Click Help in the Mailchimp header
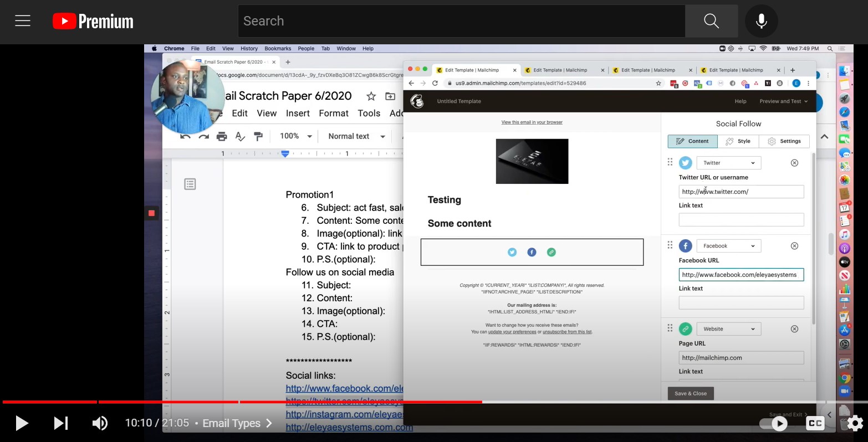 [x=741, y=101]
